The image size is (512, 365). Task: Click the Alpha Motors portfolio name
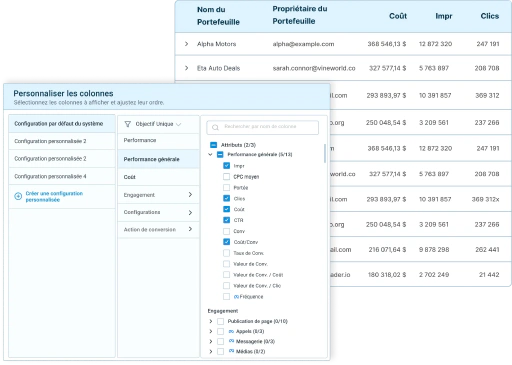pyautogui.click(x=216, y=44)
